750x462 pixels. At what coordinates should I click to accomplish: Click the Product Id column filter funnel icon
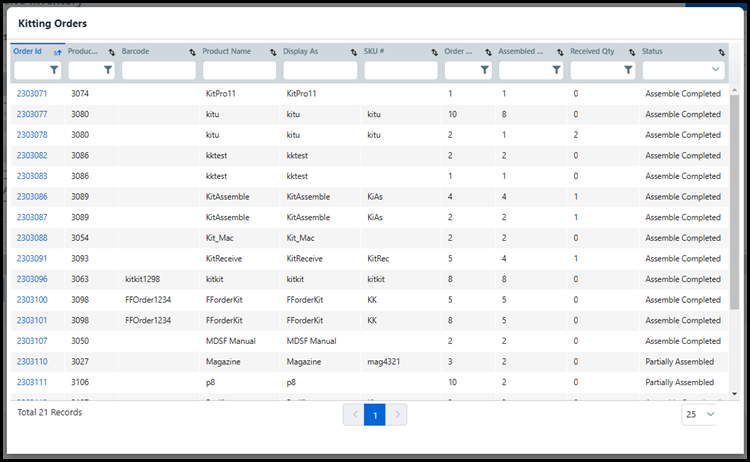108,70
